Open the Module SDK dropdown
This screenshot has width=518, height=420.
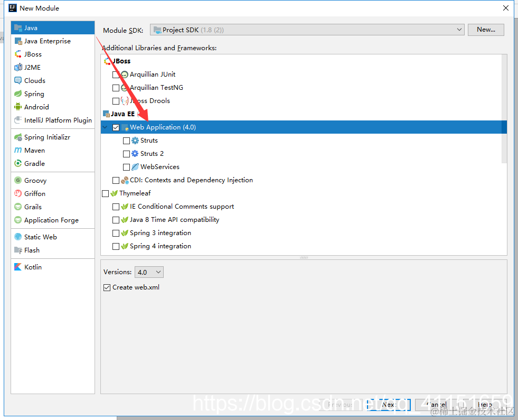coord(307,30)
